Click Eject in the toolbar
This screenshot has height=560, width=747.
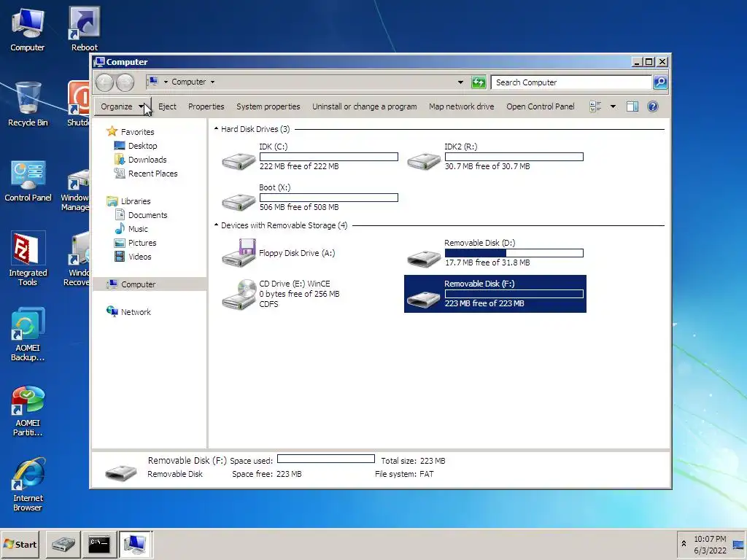(x=167, y=106)
